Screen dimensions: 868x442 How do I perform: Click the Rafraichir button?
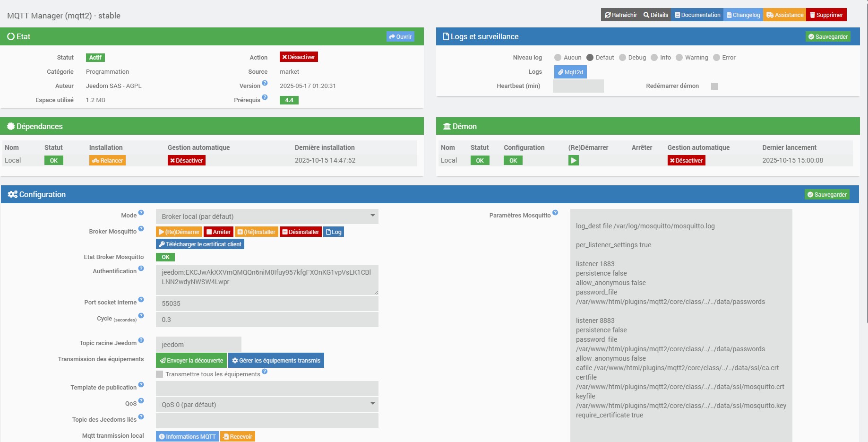click(620, 15)
